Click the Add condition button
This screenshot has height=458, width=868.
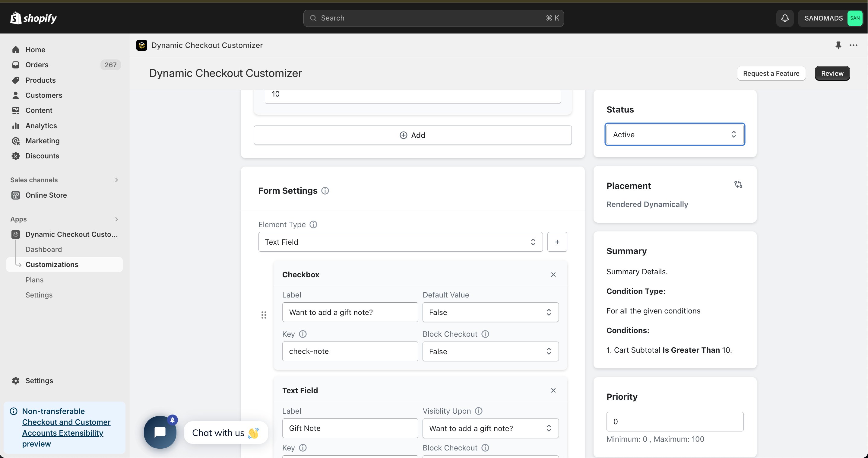(412, 135)
